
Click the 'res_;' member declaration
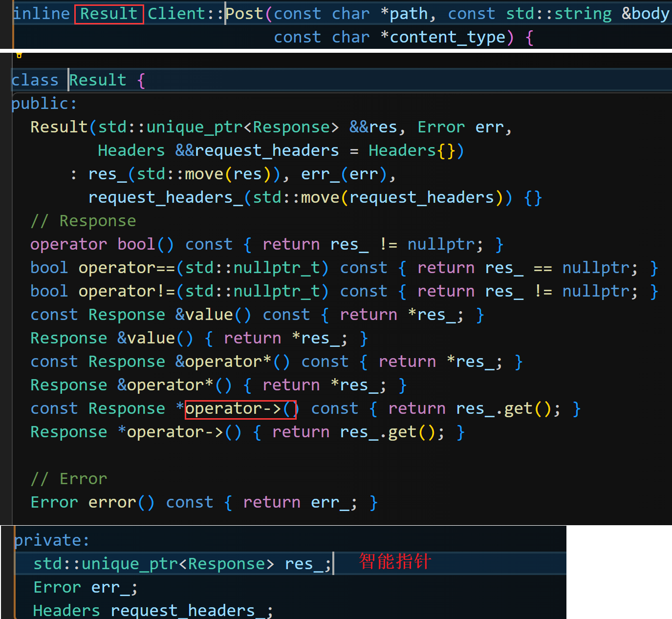(x=308, y=564)
